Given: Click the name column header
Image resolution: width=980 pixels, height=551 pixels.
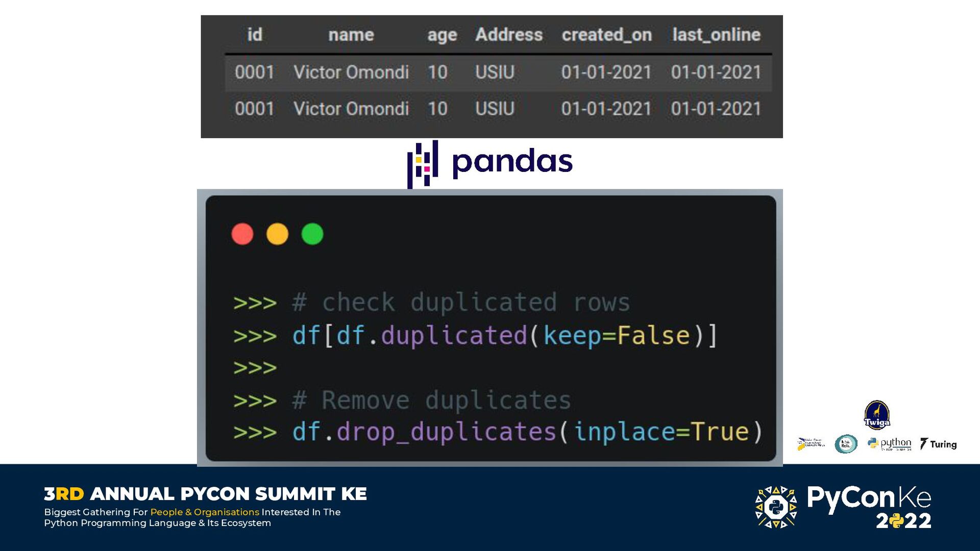Looking at the screenshot, I should click(x=351, y=35).
